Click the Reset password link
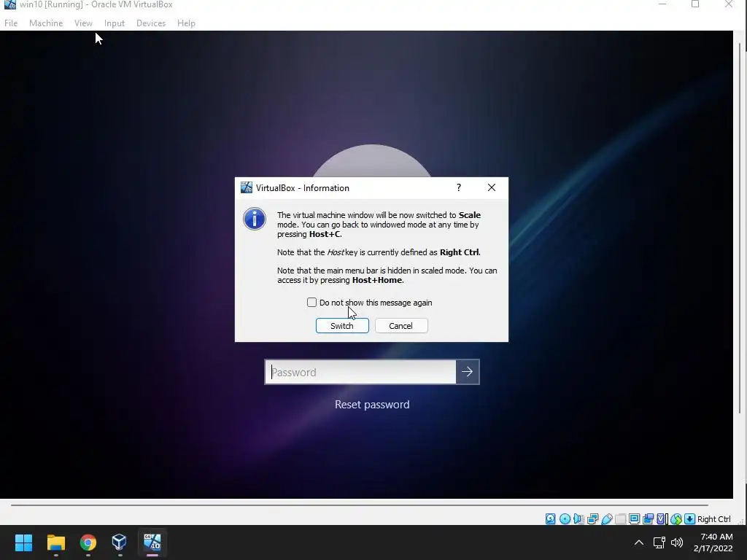The image size is (747, 560). [x=372, y=404]
